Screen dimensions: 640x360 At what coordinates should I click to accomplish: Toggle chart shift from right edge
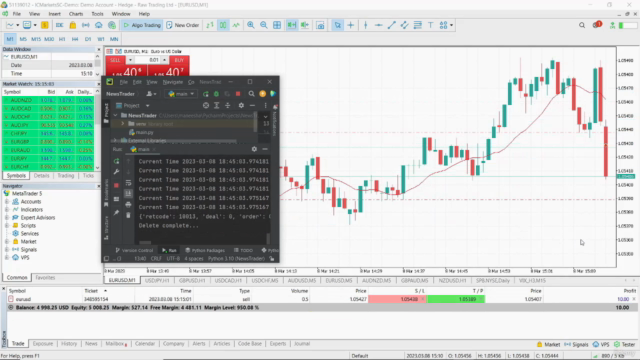click(304, 25)
